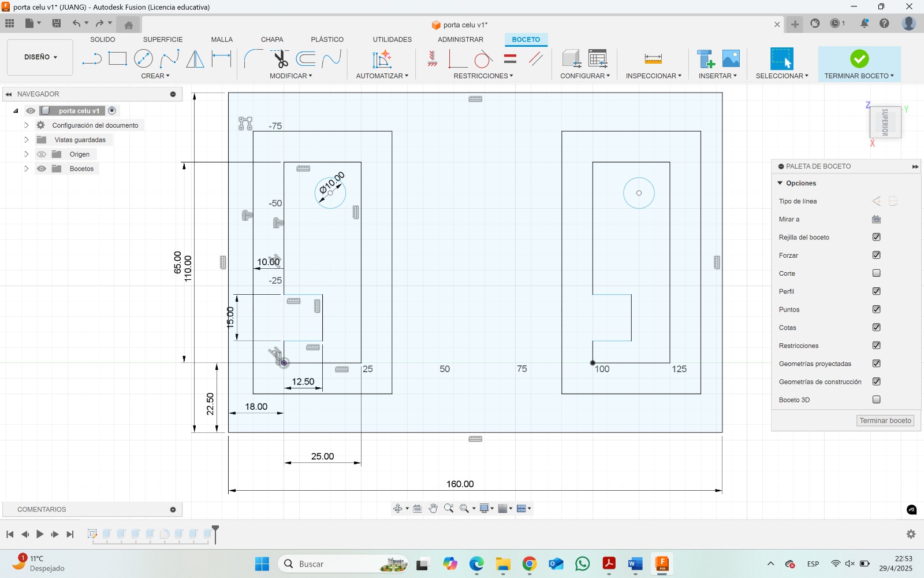Viewport: 924px width, 578px height.
Task: Click the Insert Derive icon
Action: tap(706, 59)
